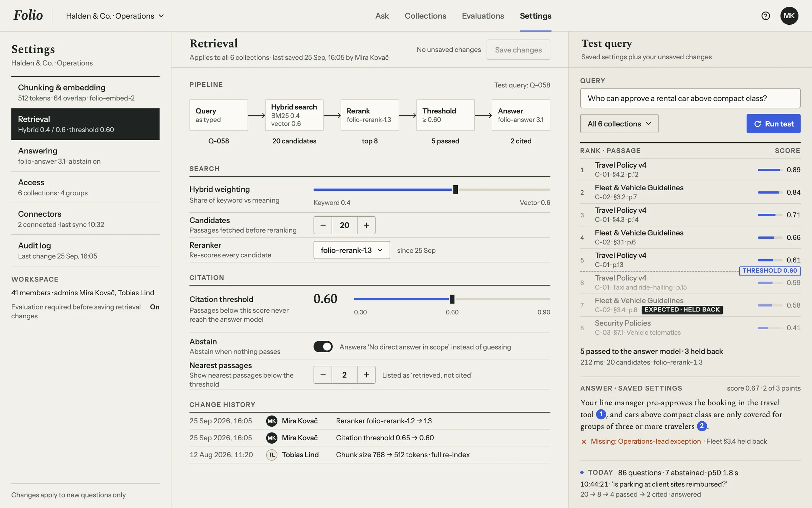Open rank 1 Travel Policy v4 passage
Image resolution: width=812 pixels, height=508 pixels.
click(x=690, y=169)
